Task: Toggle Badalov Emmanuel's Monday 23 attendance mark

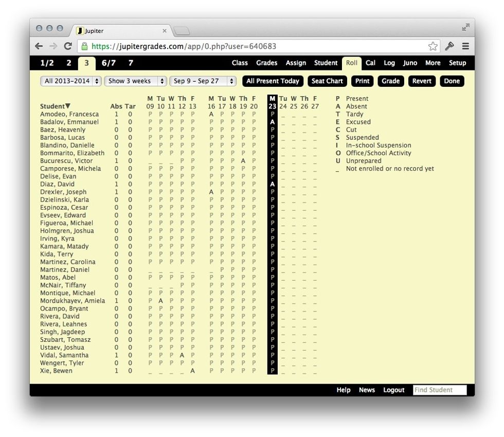Action: click(x=273, y=122)
